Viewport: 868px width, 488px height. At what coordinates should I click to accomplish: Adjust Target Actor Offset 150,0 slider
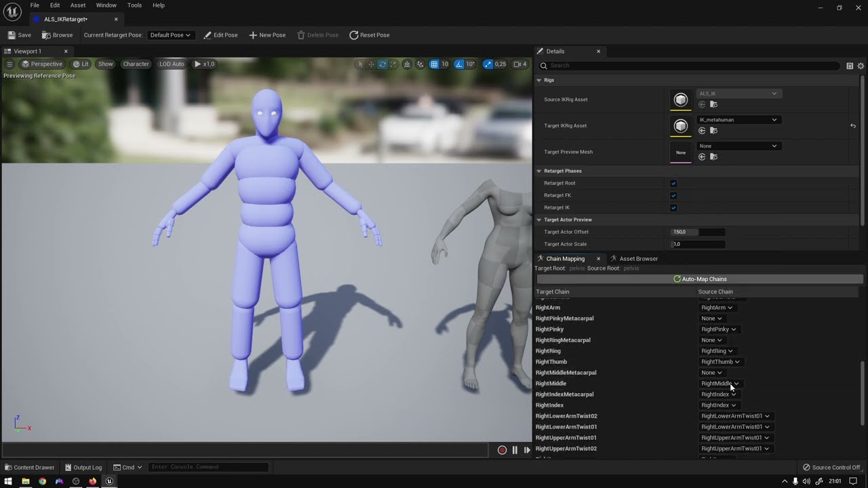click(x=698, y=232)
